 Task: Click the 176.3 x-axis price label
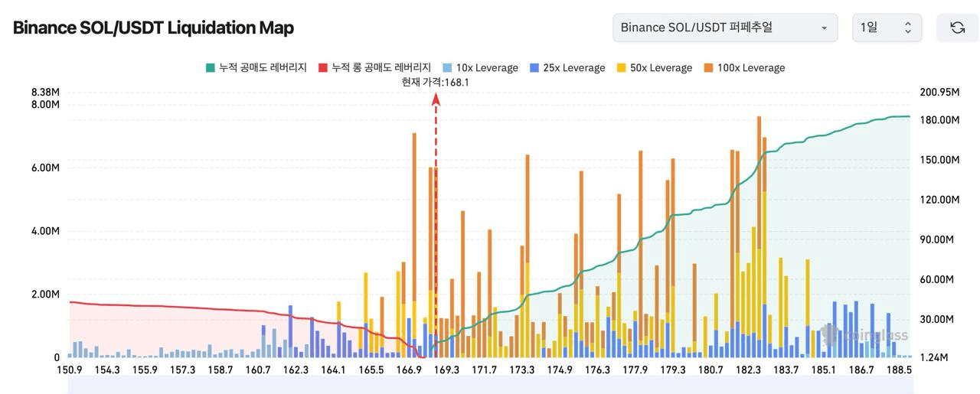click(x=597, y=370)
